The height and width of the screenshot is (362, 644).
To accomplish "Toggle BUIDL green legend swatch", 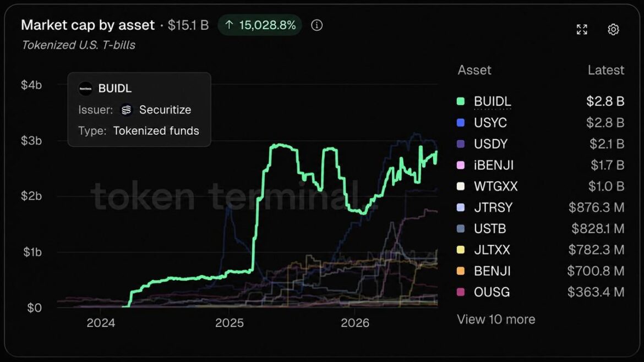I will (461, 101).
